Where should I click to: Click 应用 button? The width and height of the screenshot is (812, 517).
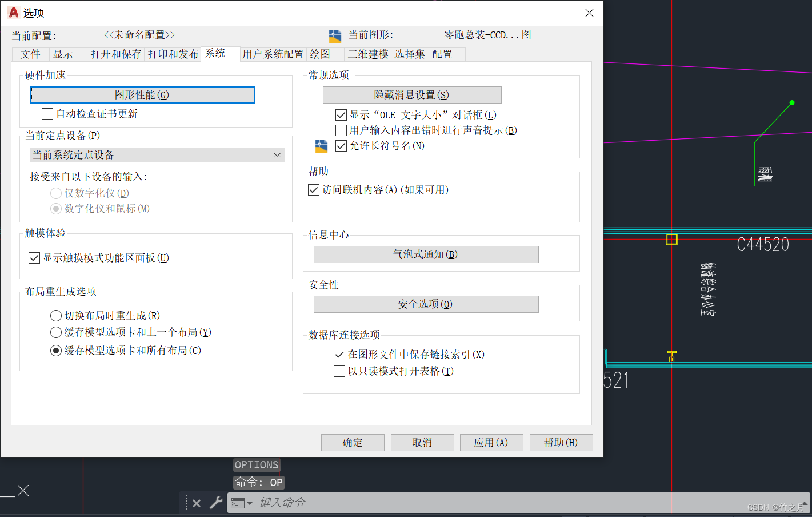pos(491,443)
